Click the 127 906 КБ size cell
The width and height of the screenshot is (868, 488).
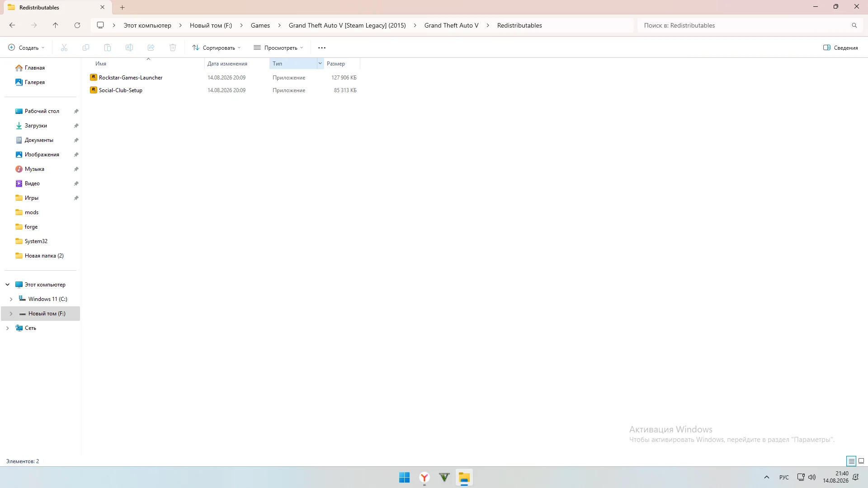(x=344, y=78)
